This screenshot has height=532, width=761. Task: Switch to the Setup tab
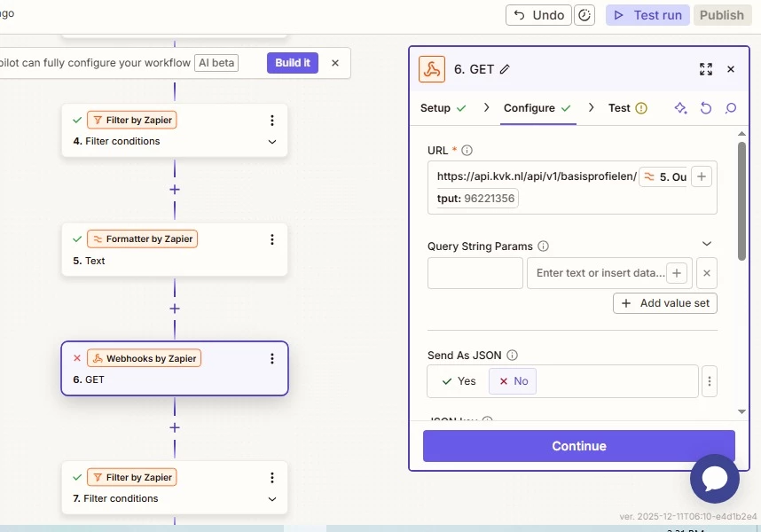(443, 108)
